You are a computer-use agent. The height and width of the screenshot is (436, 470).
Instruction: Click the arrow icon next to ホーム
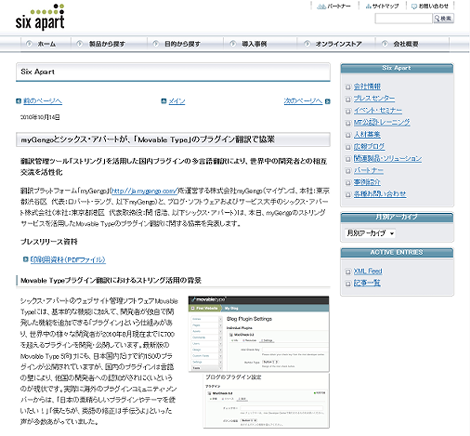[29, 44]
